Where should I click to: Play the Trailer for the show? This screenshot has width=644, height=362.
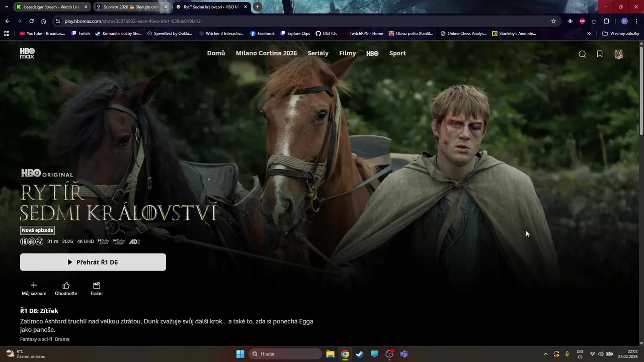[x=97, y=289]
